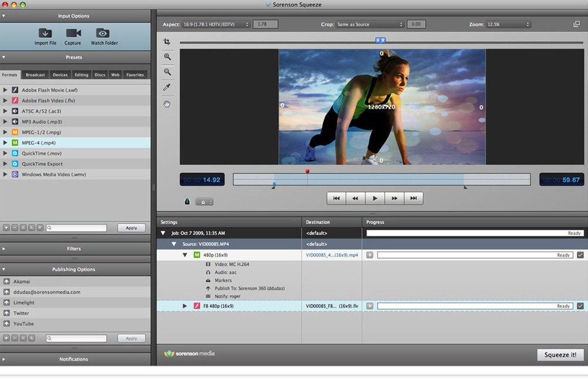Select the 'Publish To: Sorenson 360 (ddudas)' row

click(x=245, y=289)
